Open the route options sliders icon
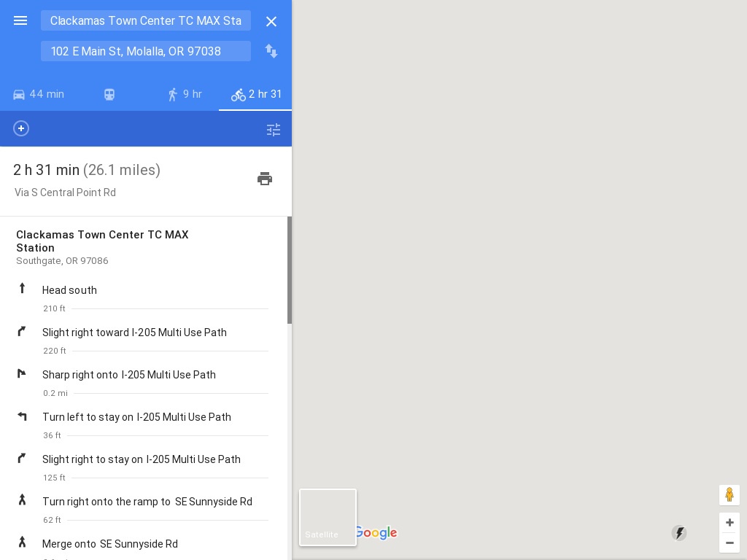 (274, 130)
